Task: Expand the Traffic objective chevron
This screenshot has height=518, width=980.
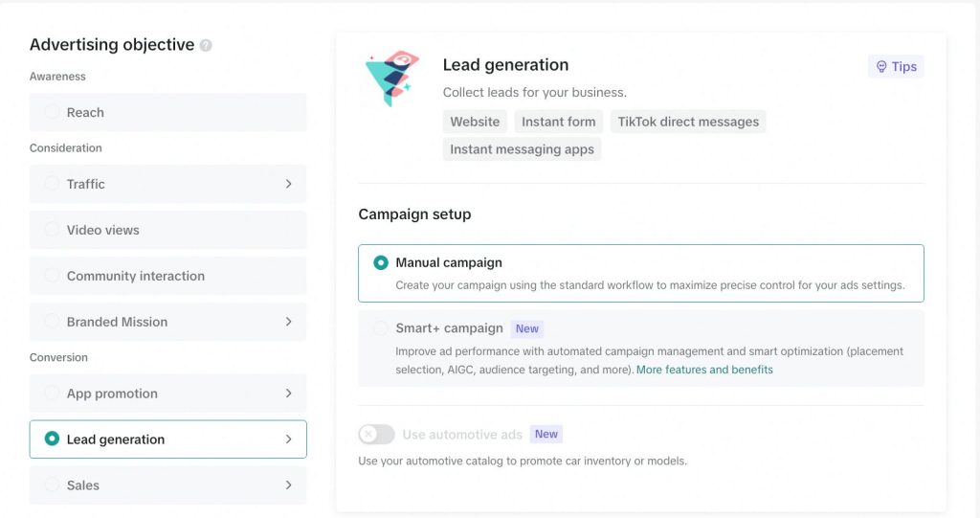Action: coord(289,184)
